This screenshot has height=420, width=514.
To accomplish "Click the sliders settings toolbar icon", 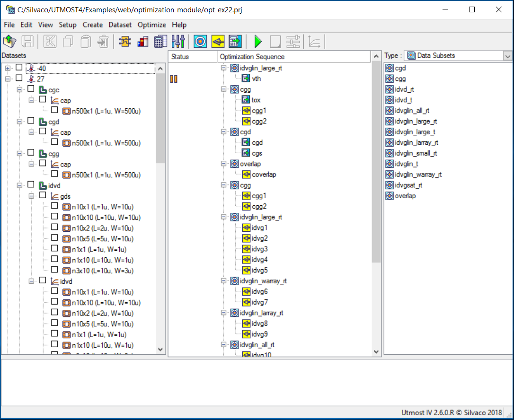I will [178, 42].
